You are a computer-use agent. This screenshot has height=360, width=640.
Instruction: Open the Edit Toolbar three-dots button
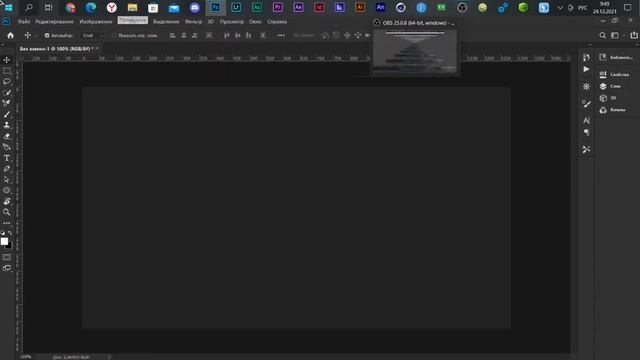(x=7, y=223)
